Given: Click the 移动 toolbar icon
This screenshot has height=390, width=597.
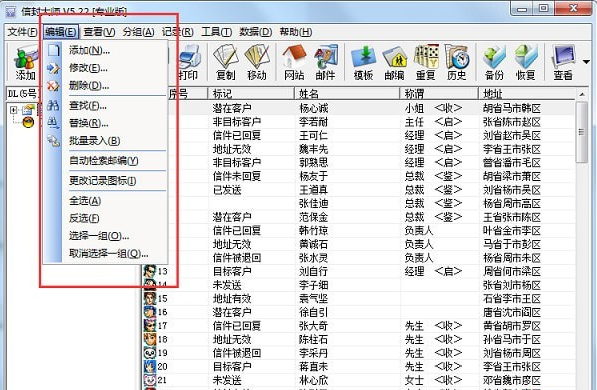Looking at the screenshot, I should [257, 62].
